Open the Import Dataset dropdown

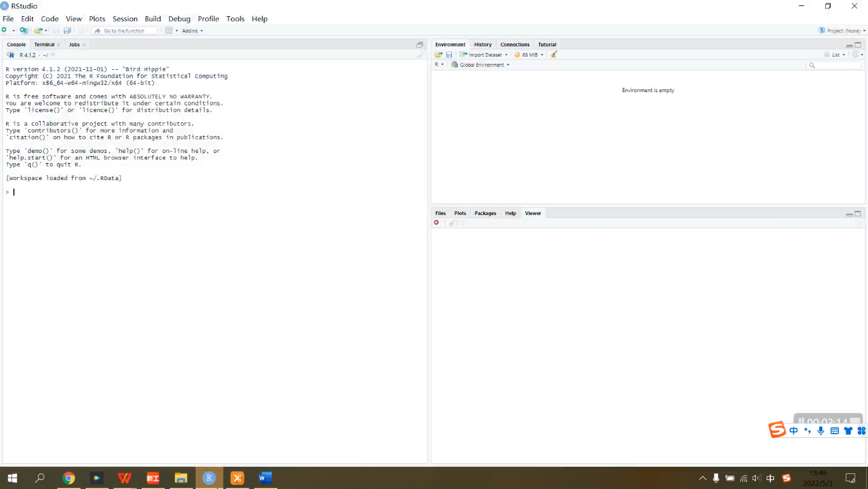pyautogui.click(x=484, y=55)
